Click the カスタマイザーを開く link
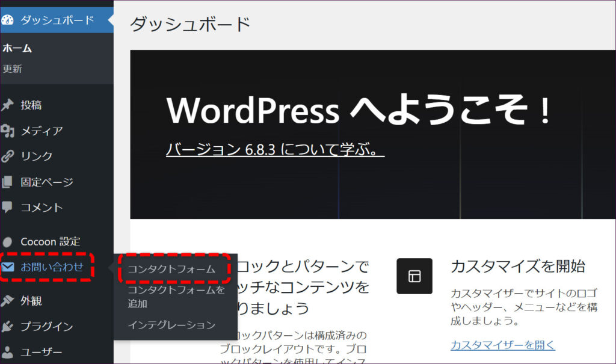The height and width of the screenshot is (364, 616). click(502, 345)
